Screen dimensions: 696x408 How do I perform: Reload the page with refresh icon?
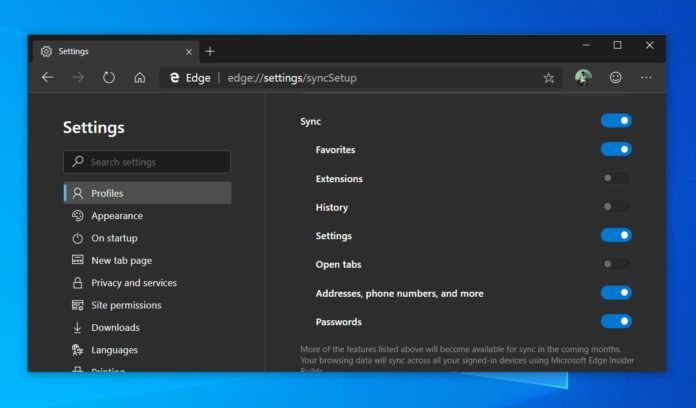(x=109, y=78)
